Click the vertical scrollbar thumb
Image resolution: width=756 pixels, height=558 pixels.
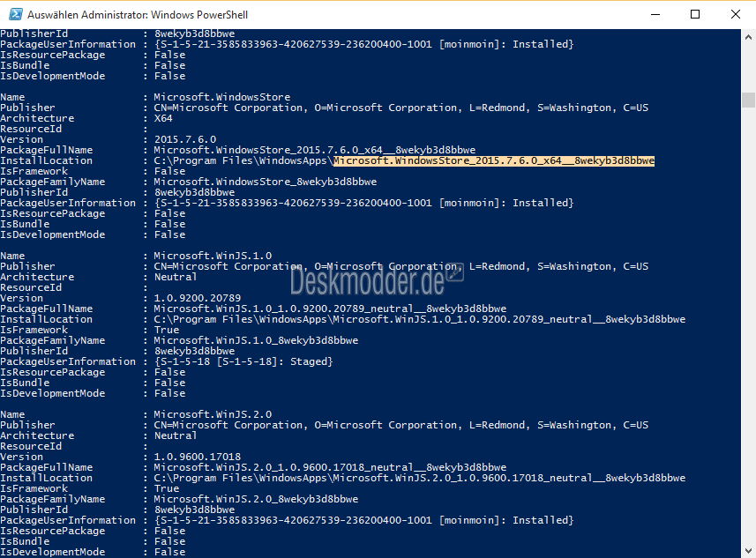(748, 100)
